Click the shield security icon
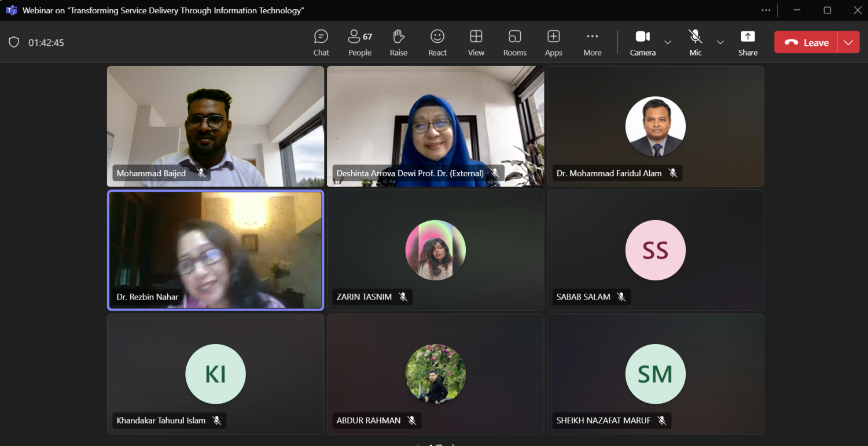The width and height of the screenshot is (868, 446). pos(14,42)
